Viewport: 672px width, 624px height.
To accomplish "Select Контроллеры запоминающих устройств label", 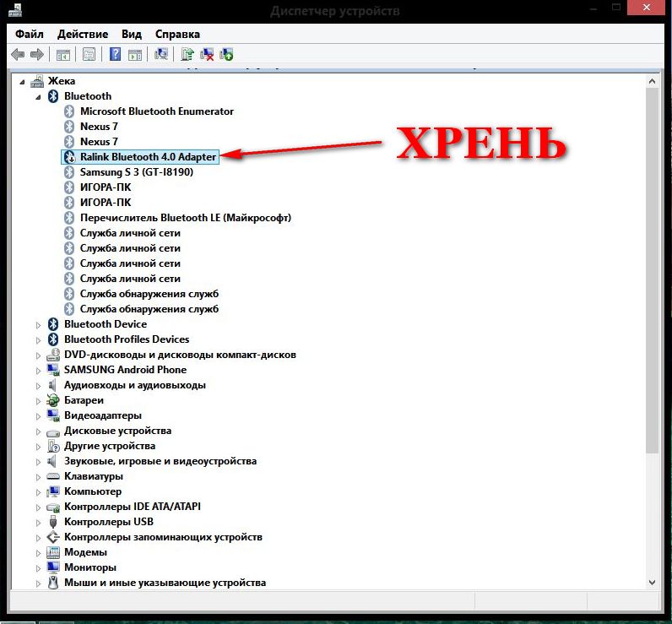I will (x=163, y=537).
